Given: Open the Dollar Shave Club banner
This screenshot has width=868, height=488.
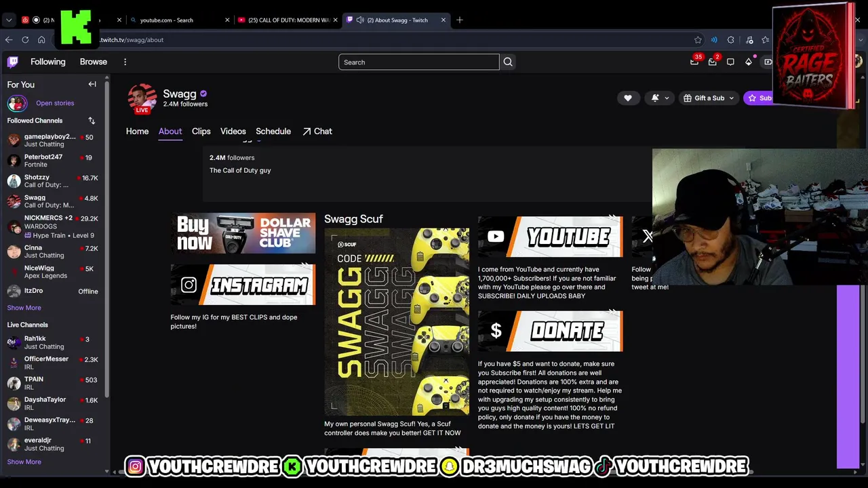Looking at the screenshot, I should [x=243, y=233].
